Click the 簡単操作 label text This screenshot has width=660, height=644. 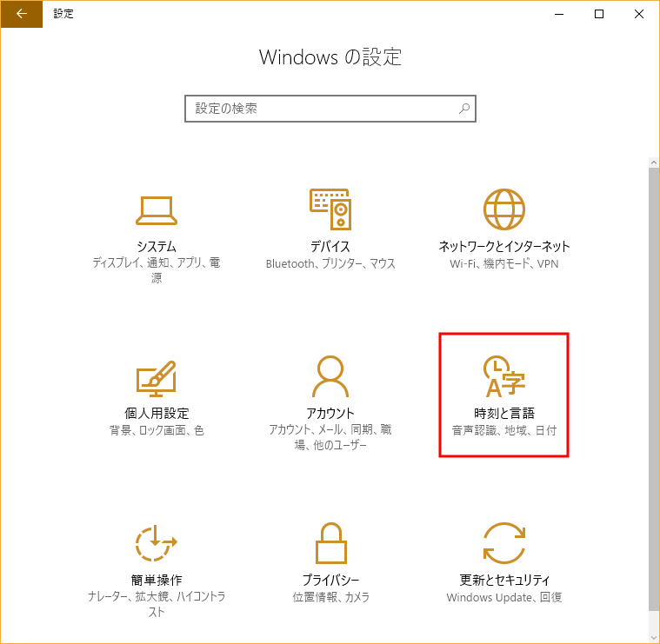pos(157,580)
